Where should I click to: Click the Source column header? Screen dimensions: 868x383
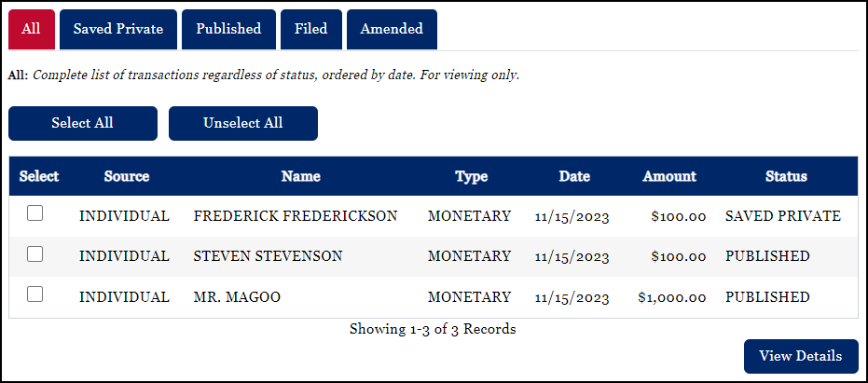[x=127, y=176]
